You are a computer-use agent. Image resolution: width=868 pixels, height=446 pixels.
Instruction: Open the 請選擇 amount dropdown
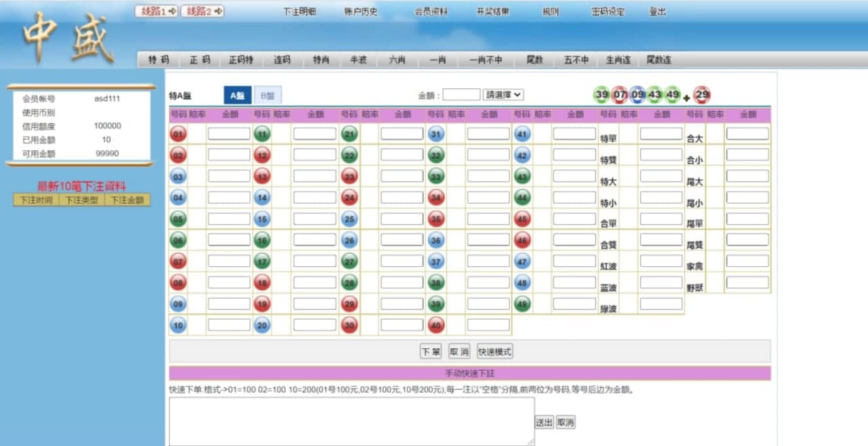pos(503,95)
